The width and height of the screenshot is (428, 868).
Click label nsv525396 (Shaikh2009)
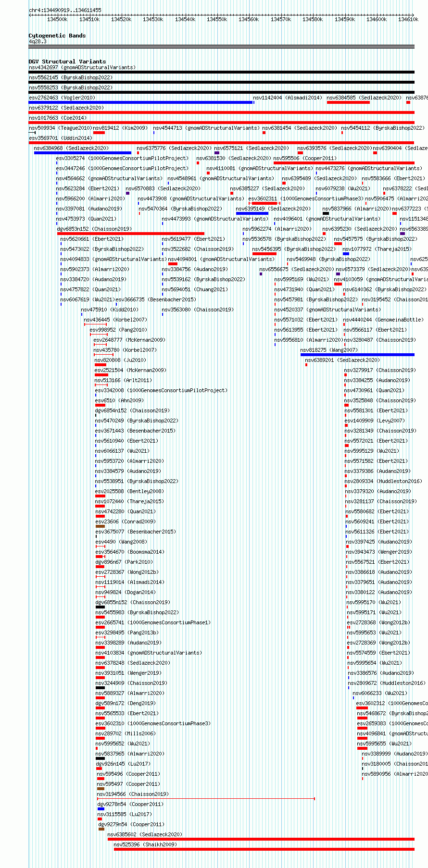(x=146, y=844)
